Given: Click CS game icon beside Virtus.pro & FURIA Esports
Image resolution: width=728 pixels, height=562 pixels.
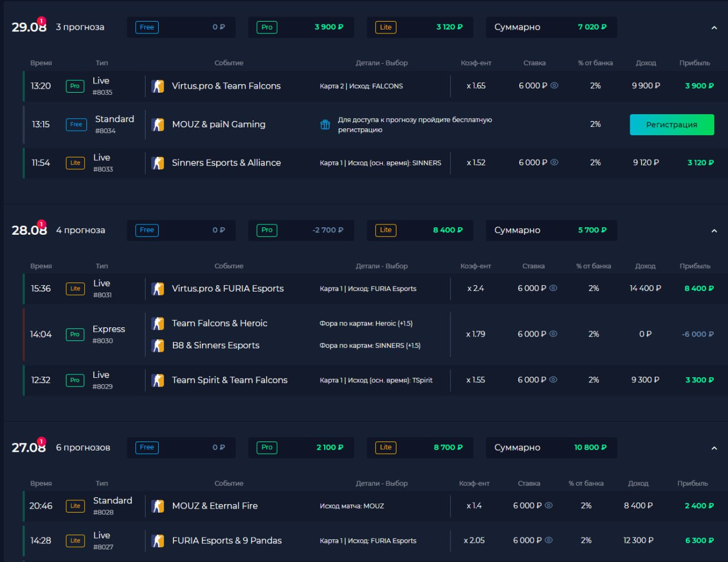Looking at the screenshot, I should [158, 289].
